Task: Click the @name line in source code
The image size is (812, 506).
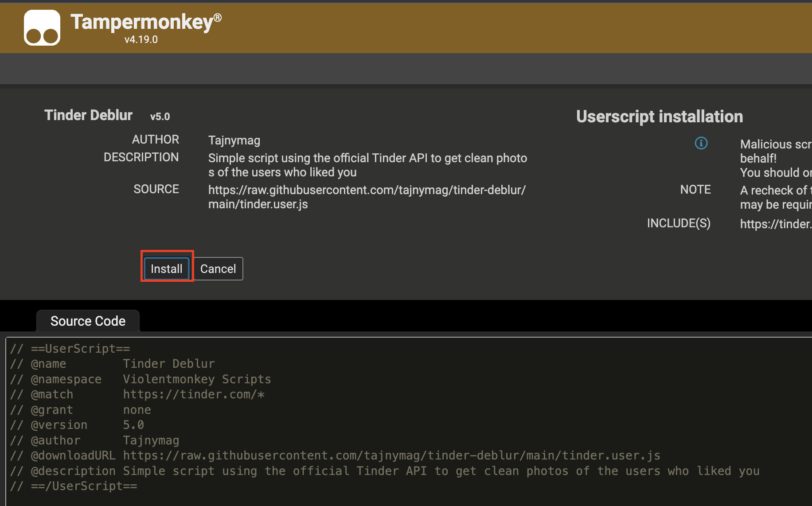Action: click(113, 364)
